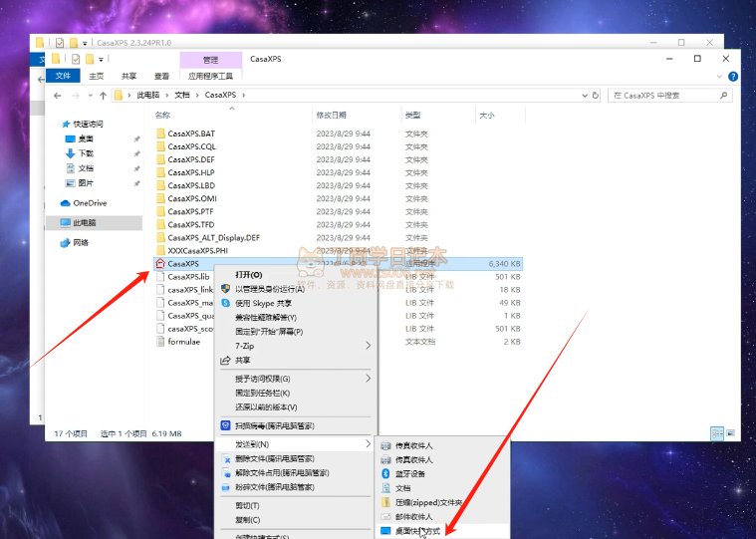Click the search magnifier icon
Screen dimensions: 756x539
[723, 96]
